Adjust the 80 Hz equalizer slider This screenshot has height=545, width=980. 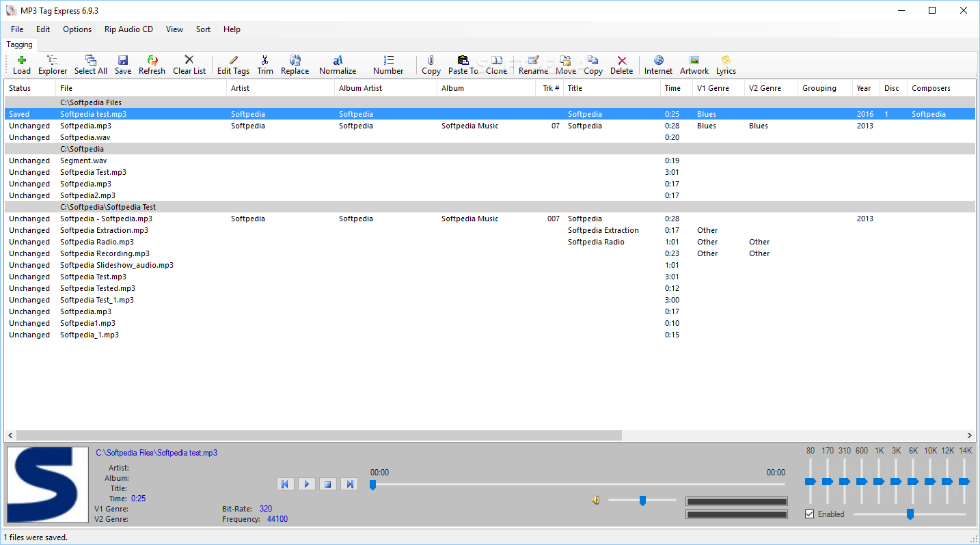coord(811,481)
